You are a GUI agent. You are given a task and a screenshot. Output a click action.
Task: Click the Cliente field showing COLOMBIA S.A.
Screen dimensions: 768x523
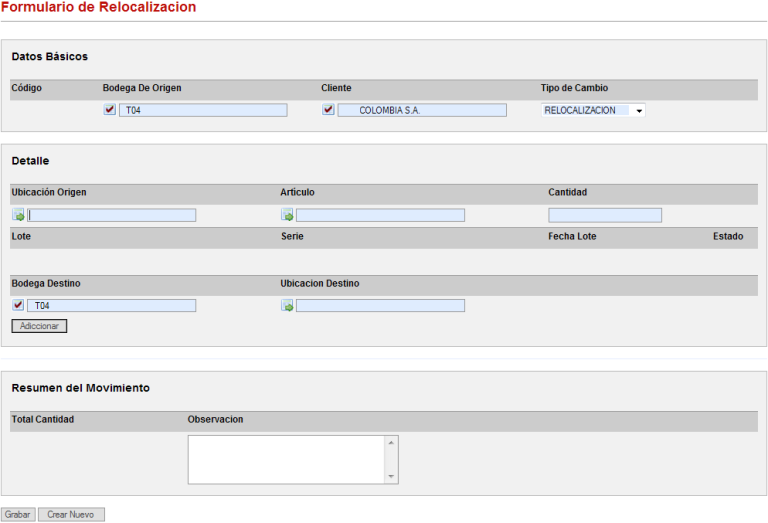[x=422, y=110]
